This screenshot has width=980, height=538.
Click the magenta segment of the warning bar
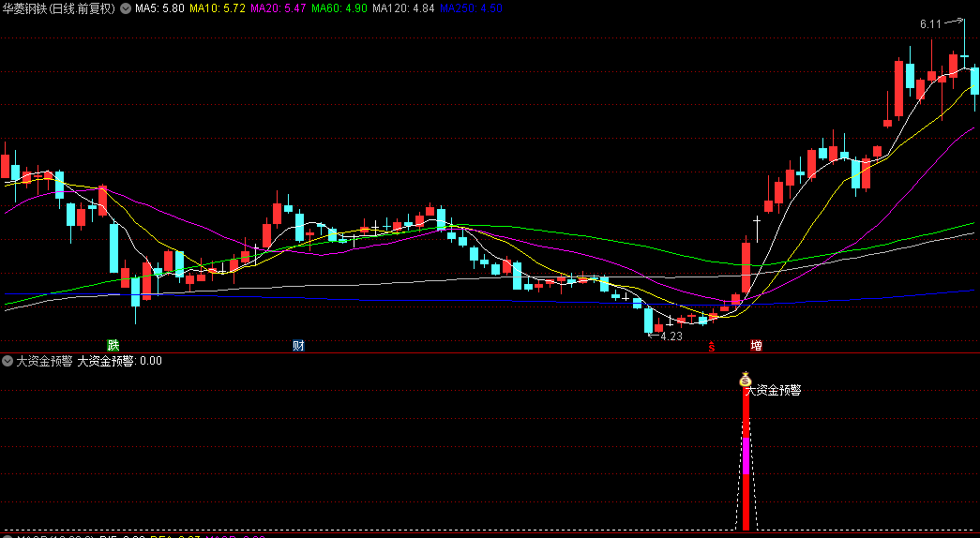[x=746, y=456]
